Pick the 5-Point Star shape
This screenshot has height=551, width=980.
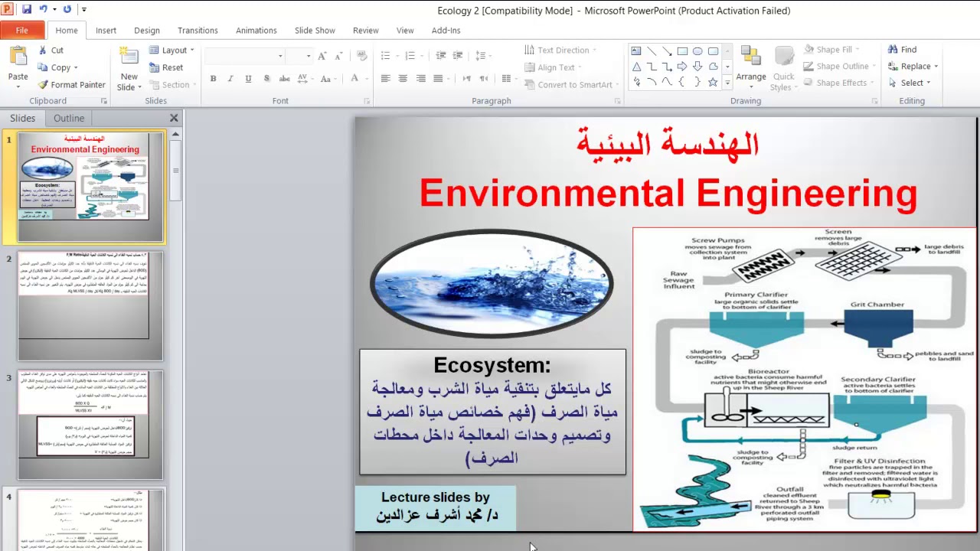point(713,82)
